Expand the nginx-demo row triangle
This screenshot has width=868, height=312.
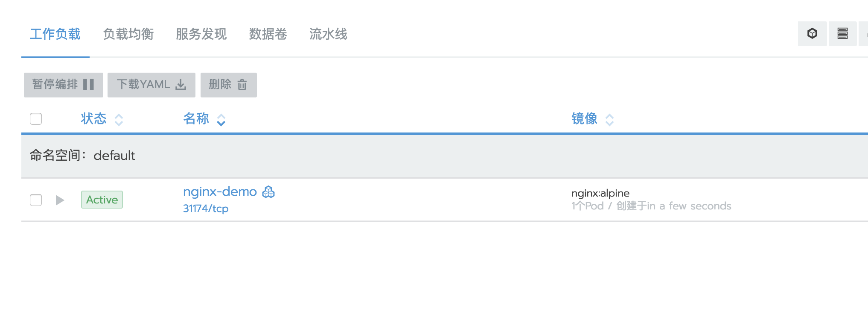tap(60, 200)
